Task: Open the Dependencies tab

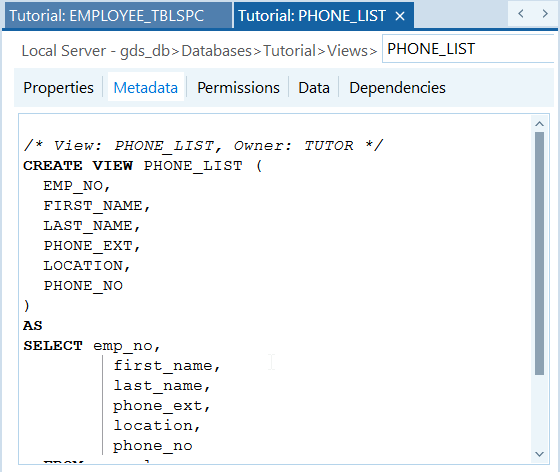Action: click(397, 87)
